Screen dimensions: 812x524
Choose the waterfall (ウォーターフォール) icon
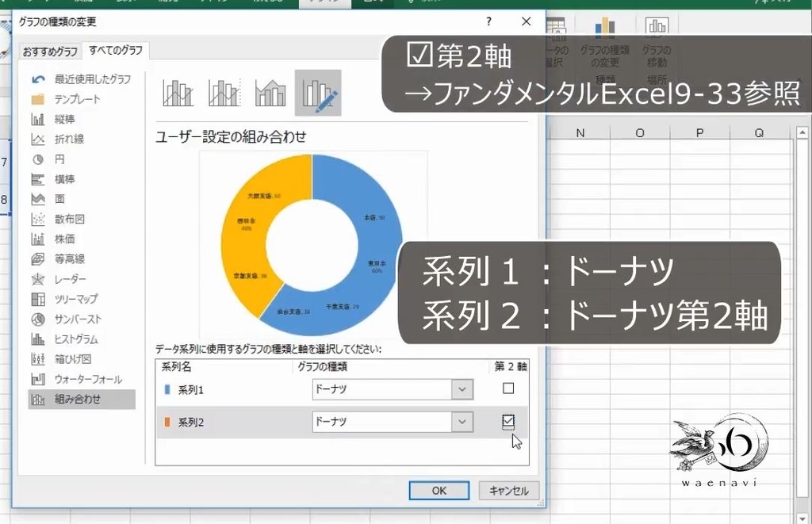click(x=38, y=379)
